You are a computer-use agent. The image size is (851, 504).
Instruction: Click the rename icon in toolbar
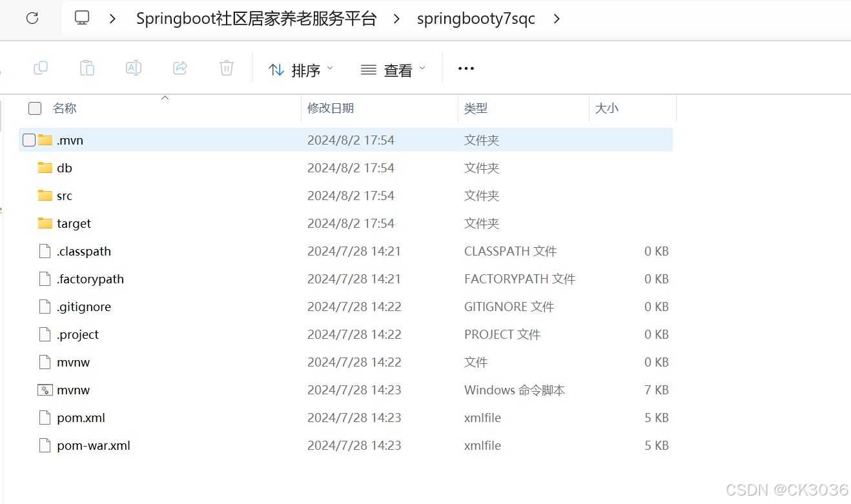pyautogui.click(x=134, y=68)
